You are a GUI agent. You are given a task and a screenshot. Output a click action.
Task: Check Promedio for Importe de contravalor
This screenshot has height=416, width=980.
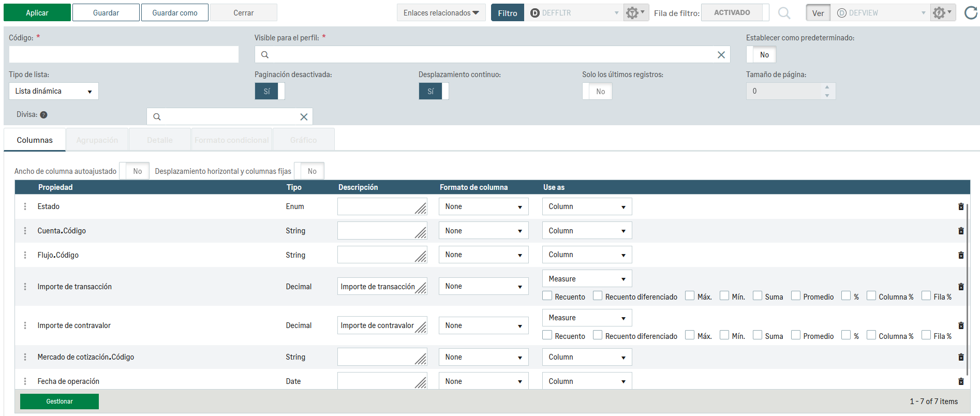click(x=796, y=335)
